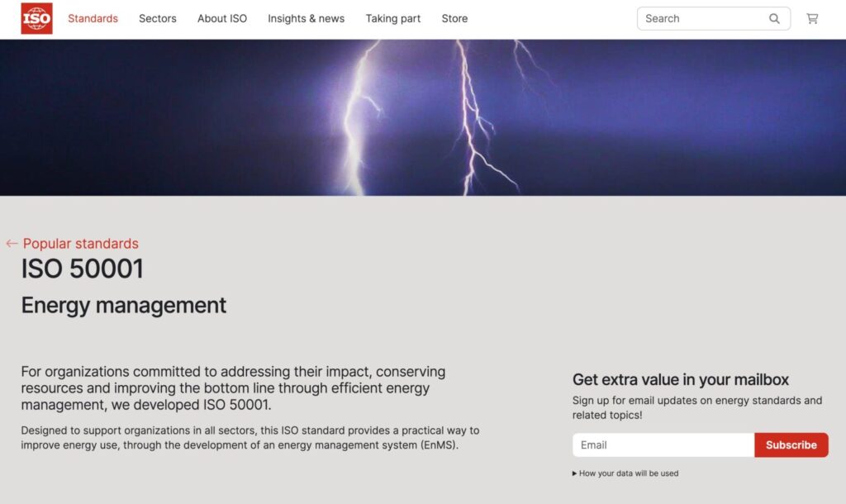Click the 'Get extra value in your mailbox' heading
Screen dimensions: 846x504
pos(681,379)
